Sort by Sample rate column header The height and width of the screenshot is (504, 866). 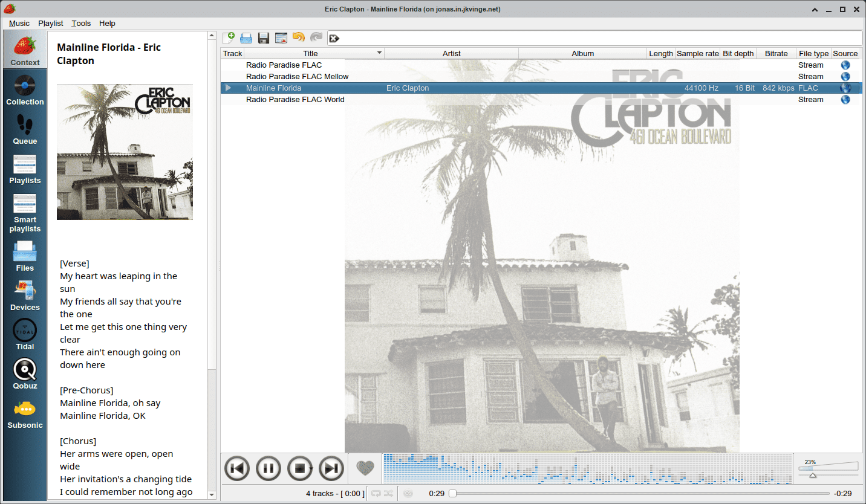point(697,53)
